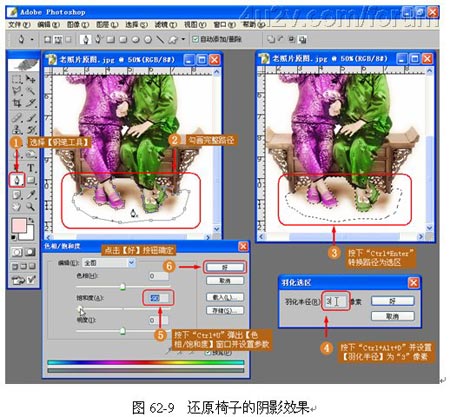Click 取消 in Hue/Saturation dialog

pos(225,281)
